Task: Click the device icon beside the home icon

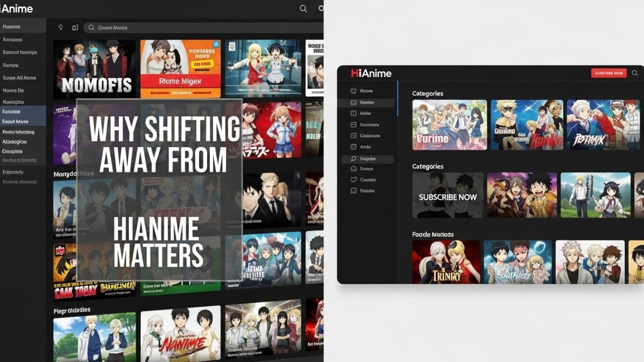Action: click(75, 27)
